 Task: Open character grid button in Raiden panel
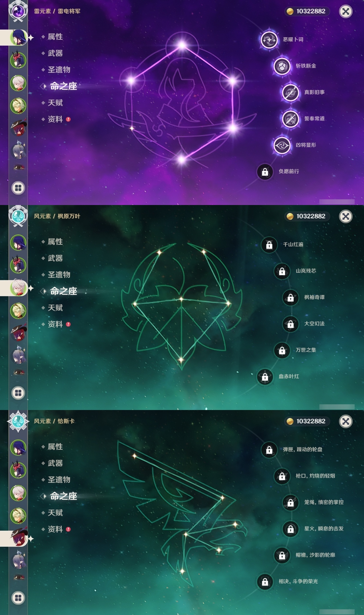(x=18, y=188)
